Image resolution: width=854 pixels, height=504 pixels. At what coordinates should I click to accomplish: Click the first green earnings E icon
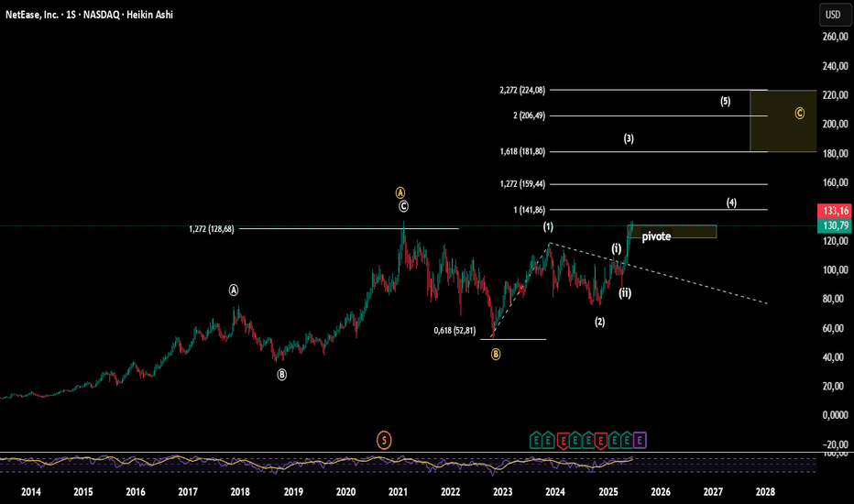click(536, 440)
